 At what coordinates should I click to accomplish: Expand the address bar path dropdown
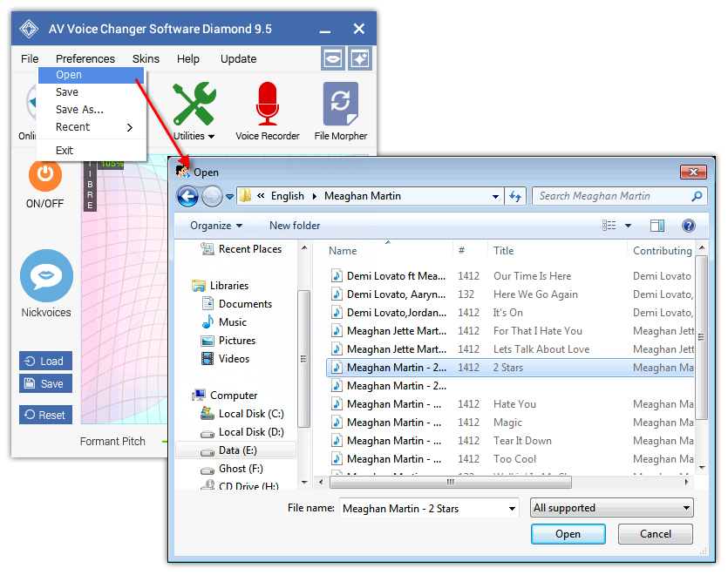coord(495,196)
